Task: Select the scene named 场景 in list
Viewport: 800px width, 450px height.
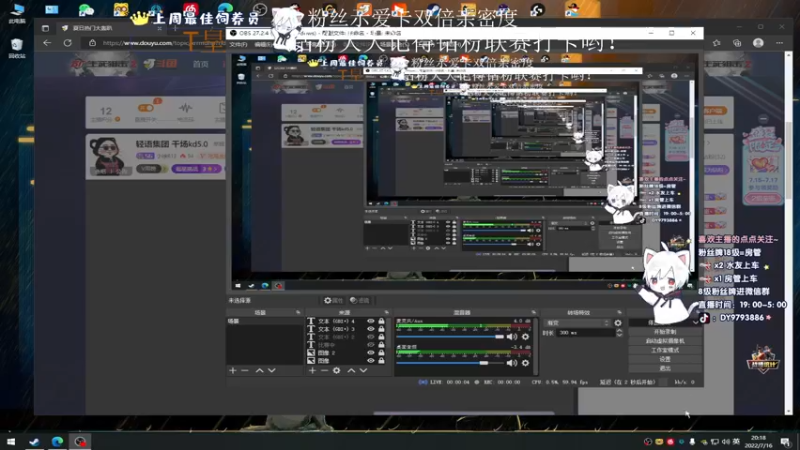Action: pos(265,321)
